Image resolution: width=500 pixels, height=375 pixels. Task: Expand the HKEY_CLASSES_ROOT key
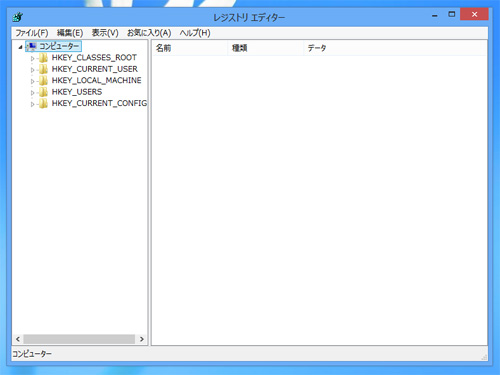coord(32,58)
